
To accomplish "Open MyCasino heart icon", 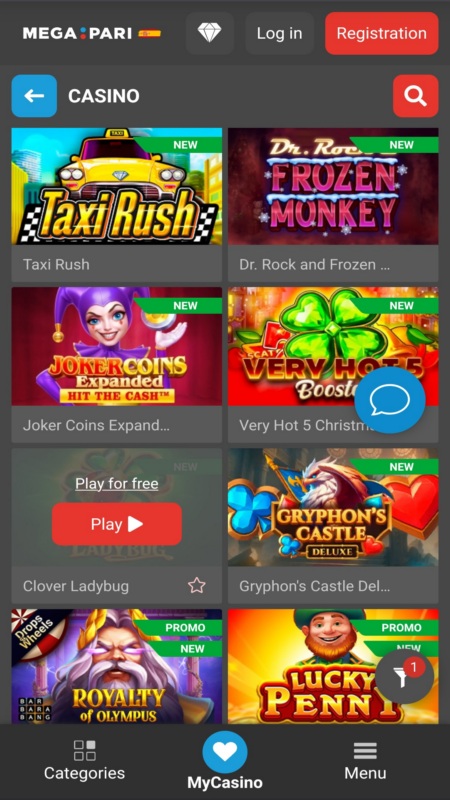I will (225, 752).
